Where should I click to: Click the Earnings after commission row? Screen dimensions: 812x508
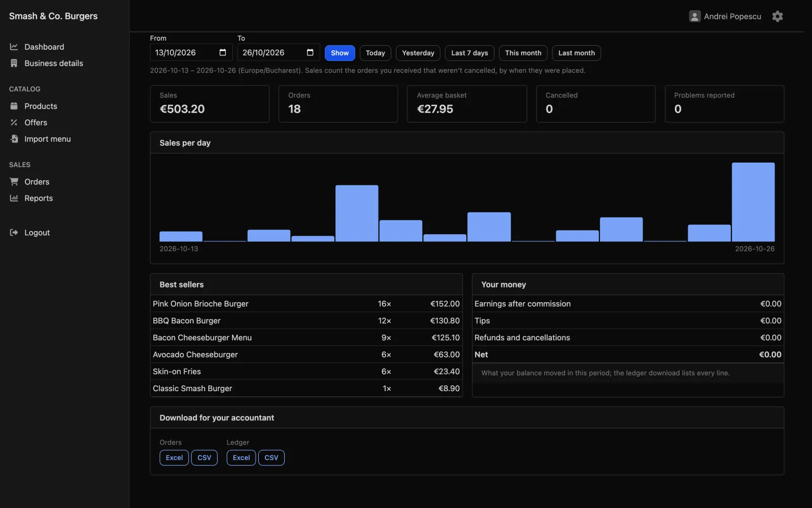628,304
